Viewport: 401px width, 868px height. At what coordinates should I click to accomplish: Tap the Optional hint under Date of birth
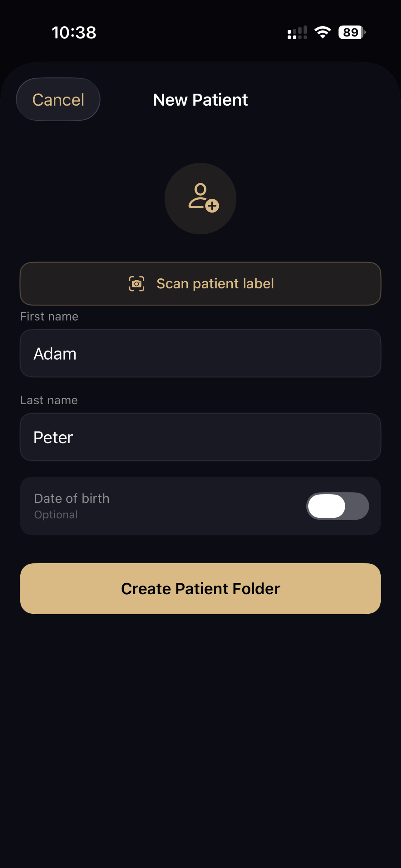pyautogui.click(x=56, y=515)
